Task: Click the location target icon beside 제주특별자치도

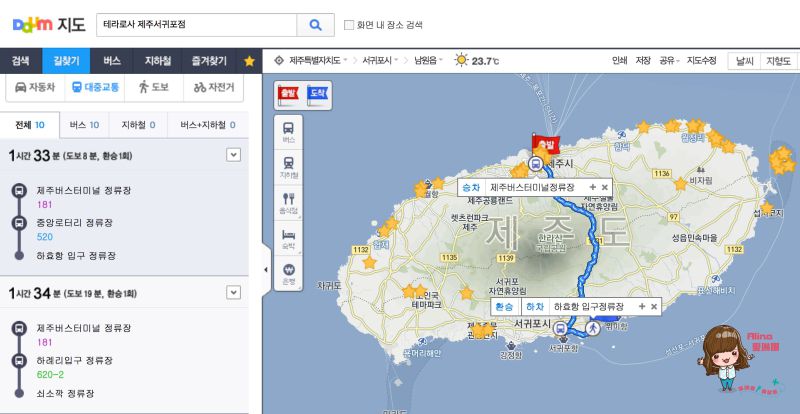Action: point(279,61)
